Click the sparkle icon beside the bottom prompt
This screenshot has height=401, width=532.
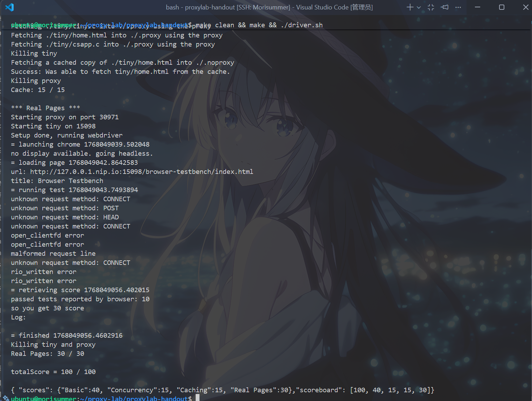tap(6, 398)
